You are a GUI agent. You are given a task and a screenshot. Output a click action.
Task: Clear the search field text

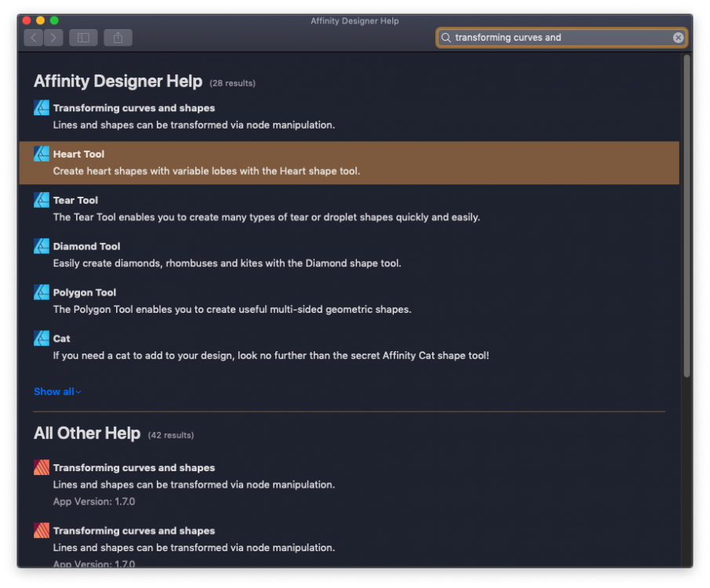click(x=678, y=38)
